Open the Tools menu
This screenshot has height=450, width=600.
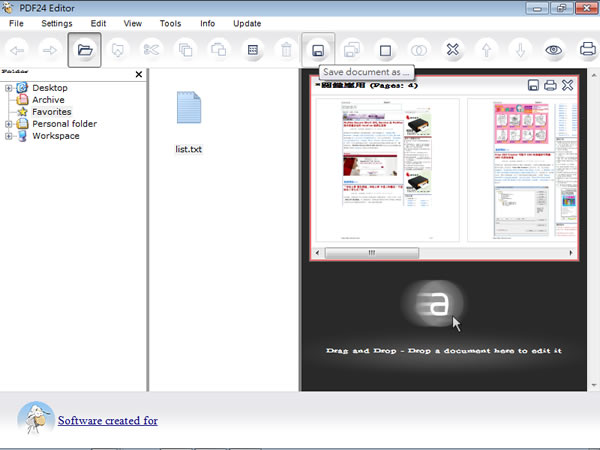(170, 23)
